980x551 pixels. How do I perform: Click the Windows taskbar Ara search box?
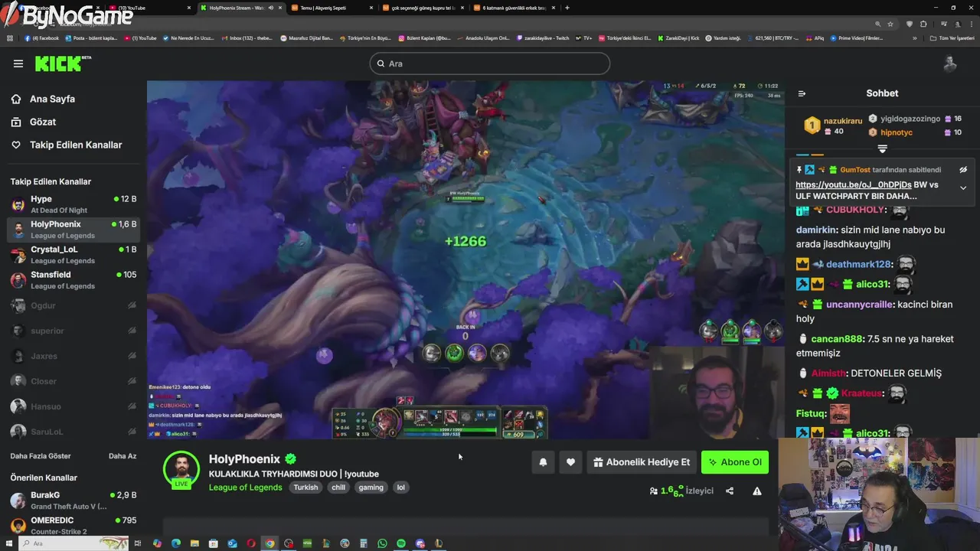(73, 543)
